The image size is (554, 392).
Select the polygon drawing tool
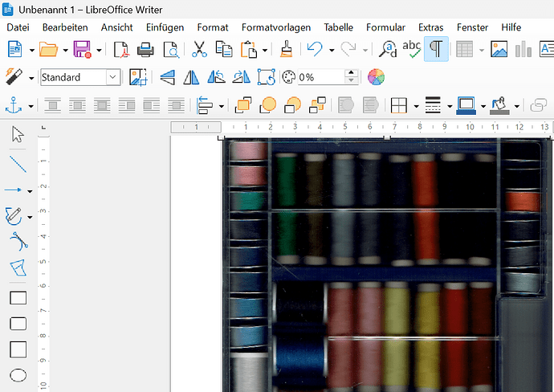pyautogui.click(x=18, y=267)
